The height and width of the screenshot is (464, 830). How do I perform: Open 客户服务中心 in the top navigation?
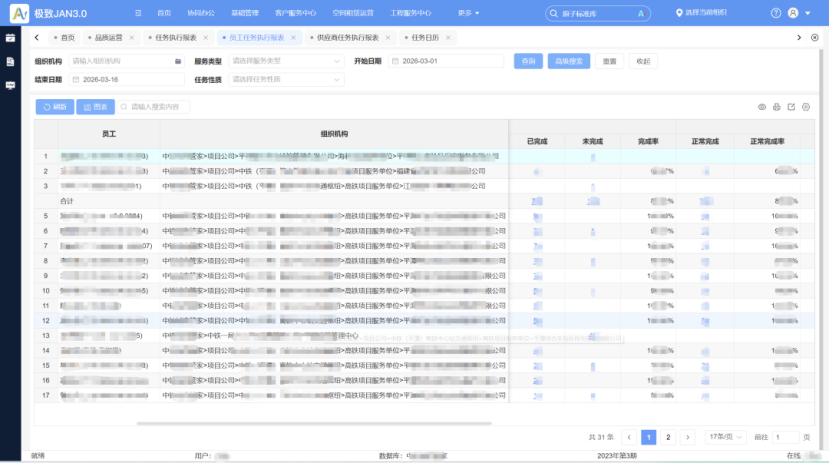tap(295, 13)
